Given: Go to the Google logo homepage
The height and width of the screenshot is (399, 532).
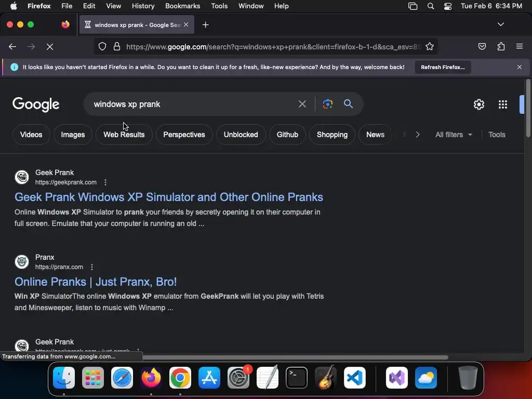Looking at the screenshot, I should [x=36, y=104].
